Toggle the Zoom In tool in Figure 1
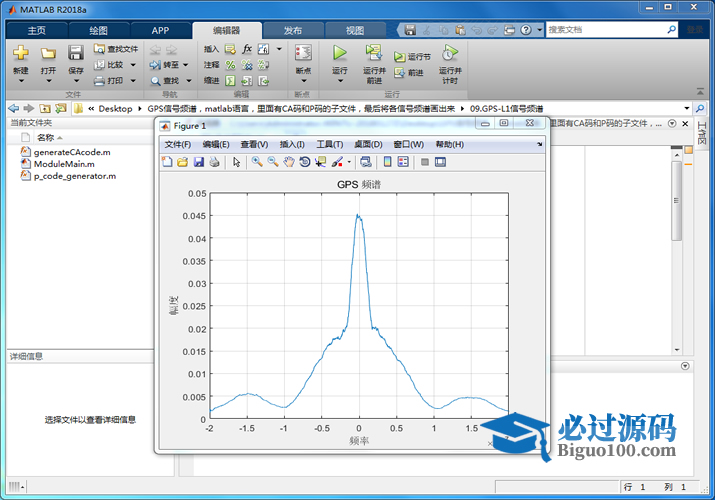This screenshot has width=715, height=500. click(x=257, y=162)
